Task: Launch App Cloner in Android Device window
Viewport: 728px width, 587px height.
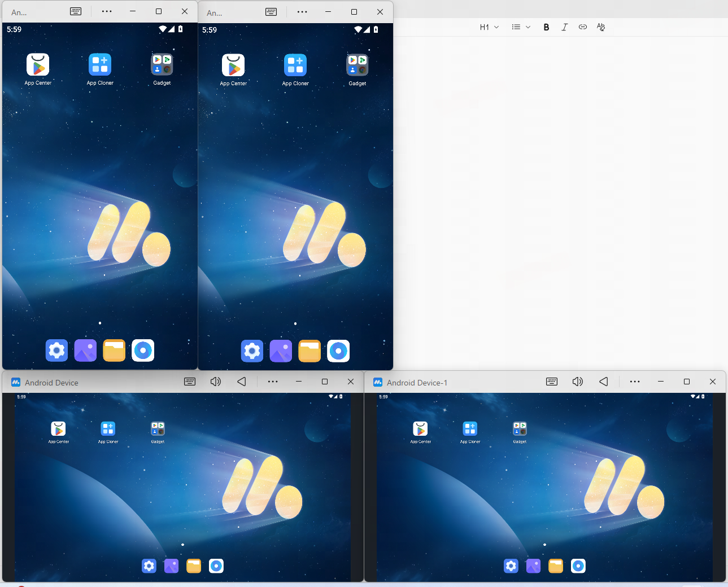Action: [108, 428]
